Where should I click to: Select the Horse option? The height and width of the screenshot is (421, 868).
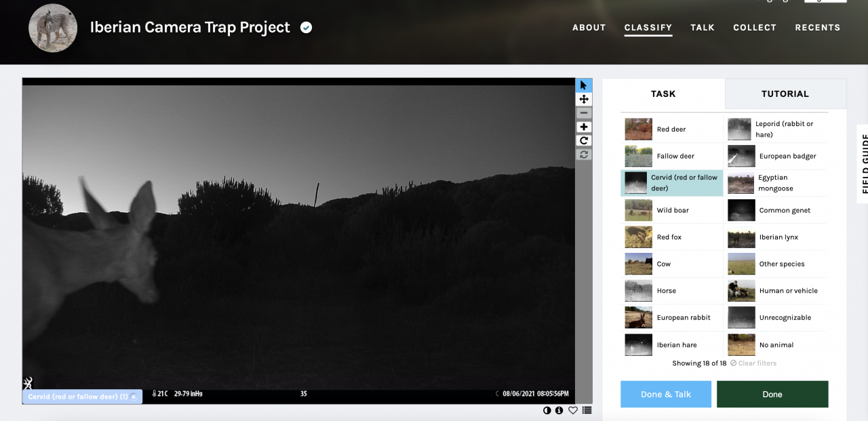click(x=673, y=291)
